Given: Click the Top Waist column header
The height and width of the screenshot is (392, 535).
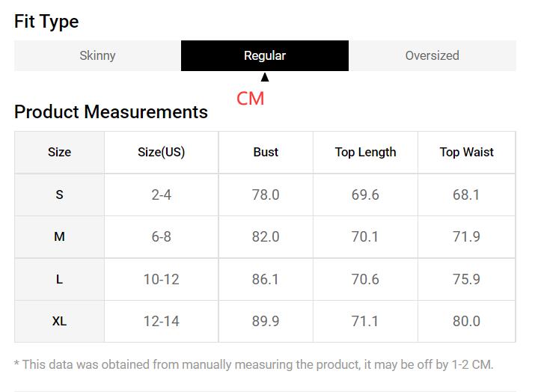Looking at the screenshot, I should pos(466,152).
